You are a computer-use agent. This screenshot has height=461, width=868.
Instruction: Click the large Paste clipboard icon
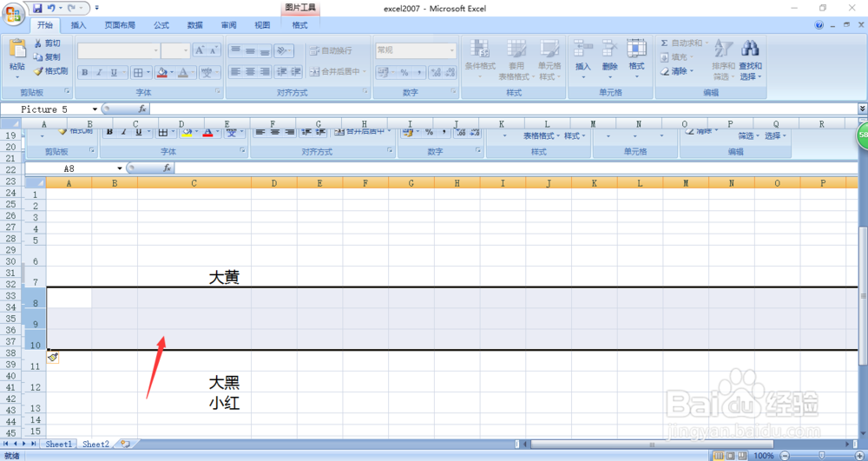click(17, 49)
